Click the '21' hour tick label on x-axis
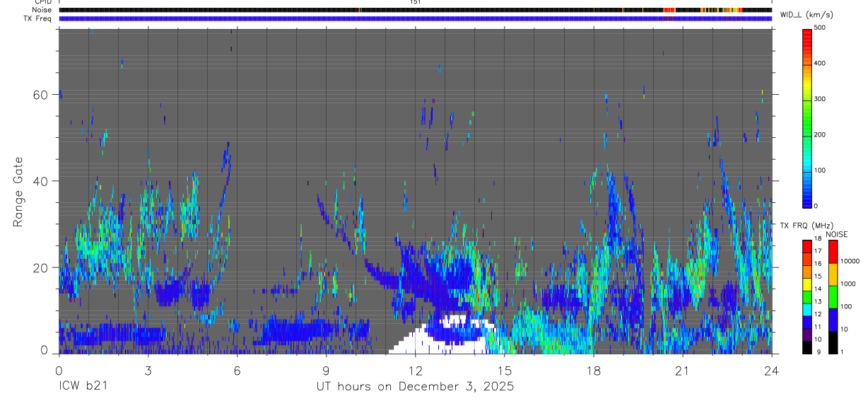The height and width of the screenshot is (401, 868). click(682, 370)
